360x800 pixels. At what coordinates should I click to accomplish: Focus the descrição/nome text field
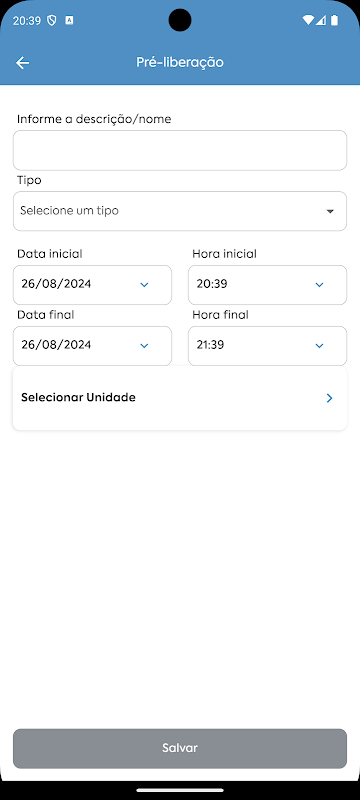(x=180, y=150)
